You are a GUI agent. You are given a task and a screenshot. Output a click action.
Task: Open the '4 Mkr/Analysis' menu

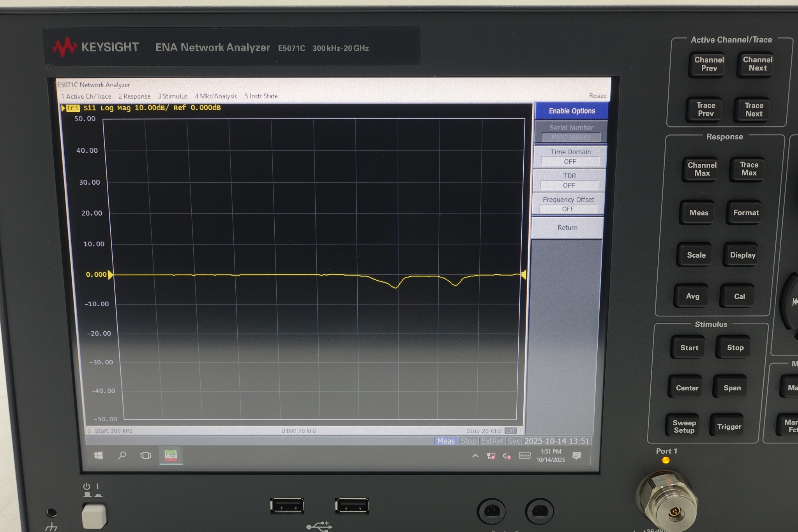click(216, 96)
